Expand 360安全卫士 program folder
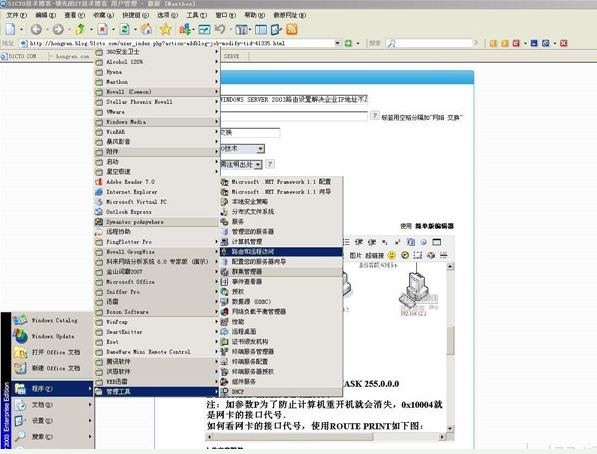The image size is (597, 454). [156, 51]
